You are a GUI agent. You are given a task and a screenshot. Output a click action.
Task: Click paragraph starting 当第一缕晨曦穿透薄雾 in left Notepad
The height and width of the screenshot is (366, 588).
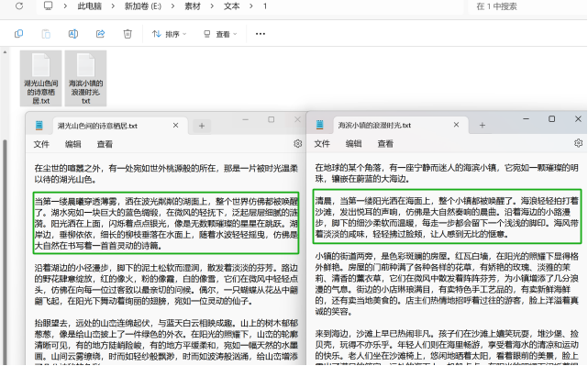[166, 224]
